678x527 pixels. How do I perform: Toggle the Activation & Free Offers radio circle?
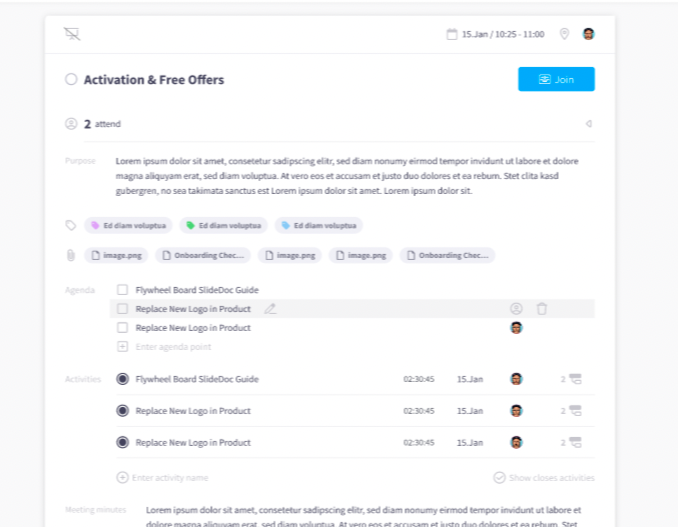tap(71, 80)
